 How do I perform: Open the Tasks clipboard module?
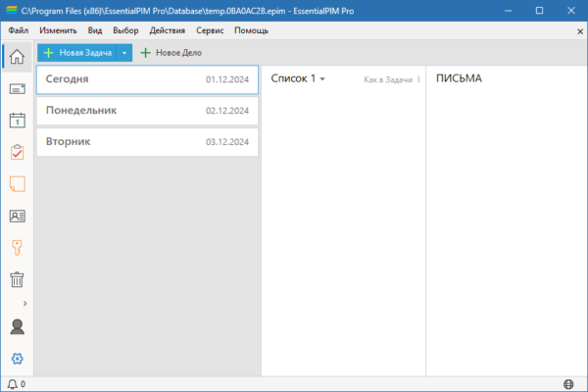tap(17, 152)
